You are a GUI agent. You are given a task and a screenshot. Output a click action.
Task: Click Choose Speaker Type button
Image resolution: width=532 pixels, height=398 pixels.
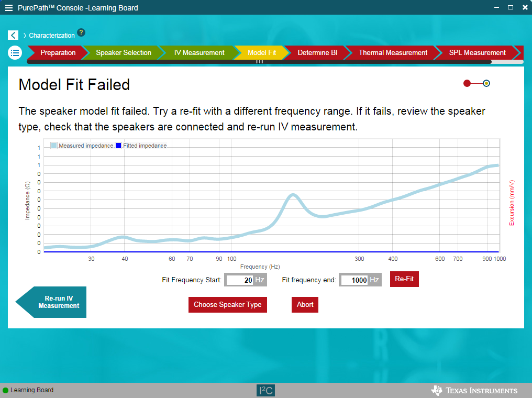228,305
